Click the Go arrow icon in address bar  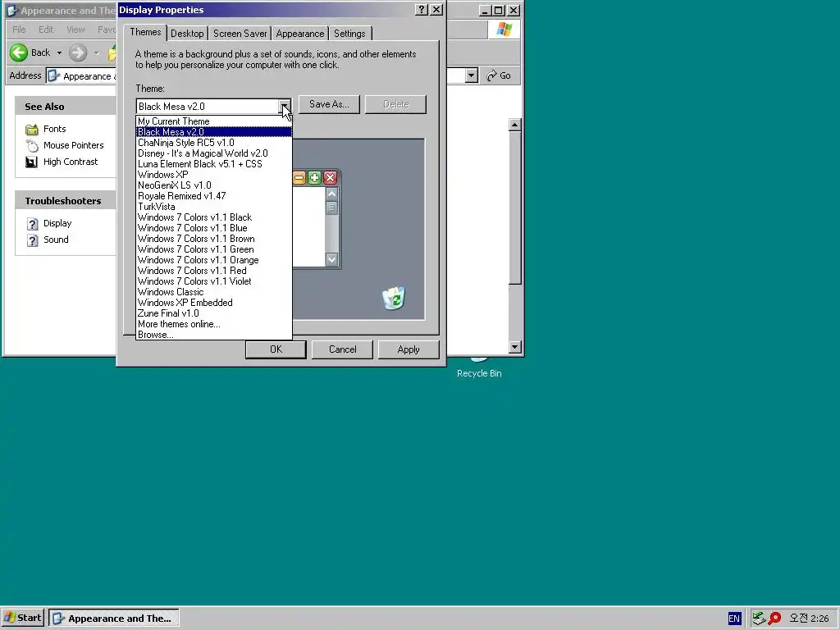[492, 76]
